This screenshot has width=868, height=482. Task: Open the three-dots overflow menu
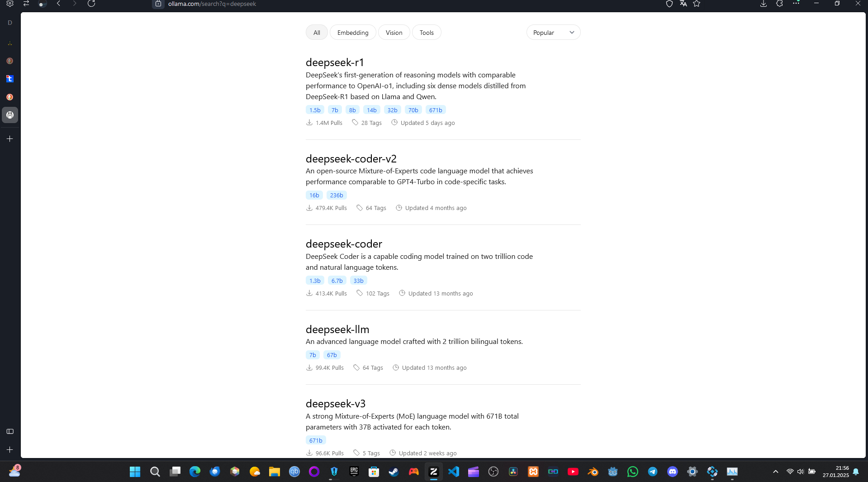pos(796,3)
